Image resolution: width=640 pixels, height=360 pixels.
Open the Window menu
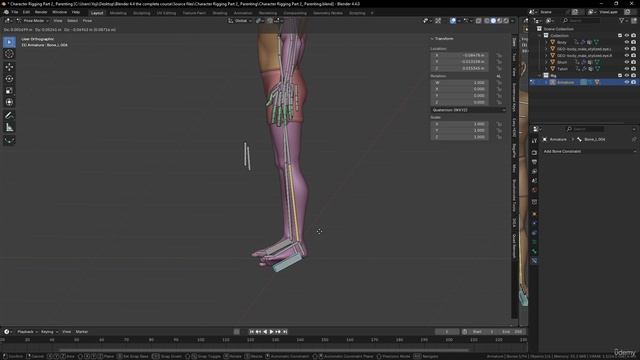pos(60,12)
